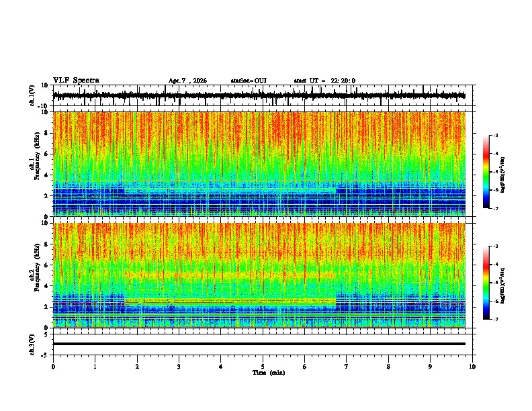Click the "6" kHz tick on ch.2 frequency axis
This screenshot has width=532, height=411.
point(46,265)
